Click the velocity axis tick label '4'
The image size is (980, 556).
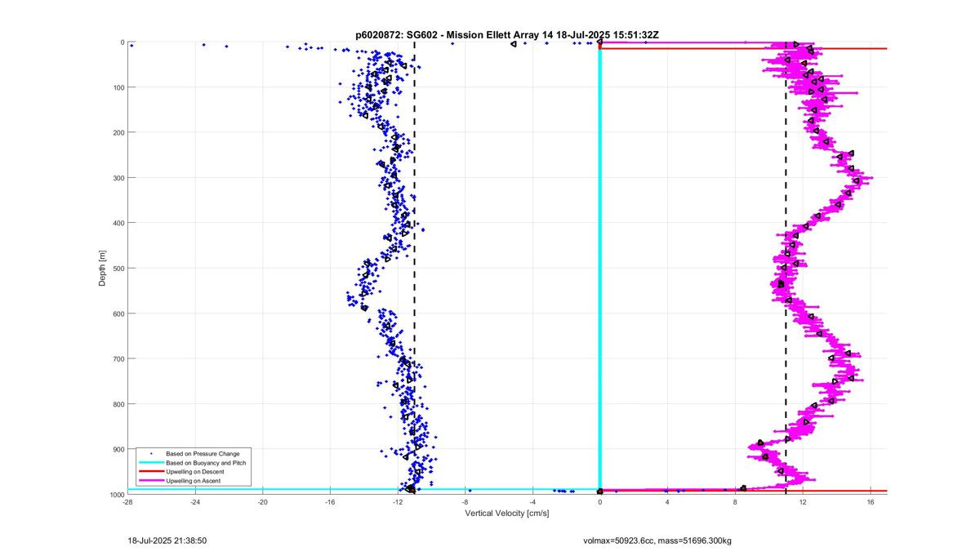tap(668, 502)
